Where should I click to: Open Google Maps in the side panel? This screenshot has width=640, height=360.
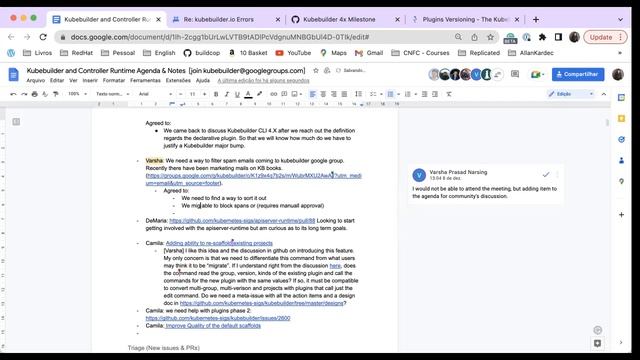coord(621,181)
